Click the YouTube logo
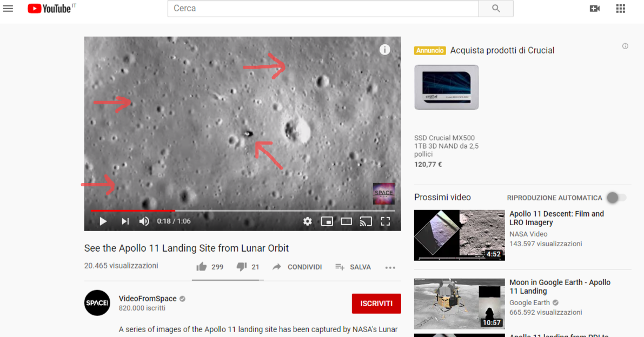Viewport: 644px width, 337px height. pyautogui.click(x=49, y=8)
